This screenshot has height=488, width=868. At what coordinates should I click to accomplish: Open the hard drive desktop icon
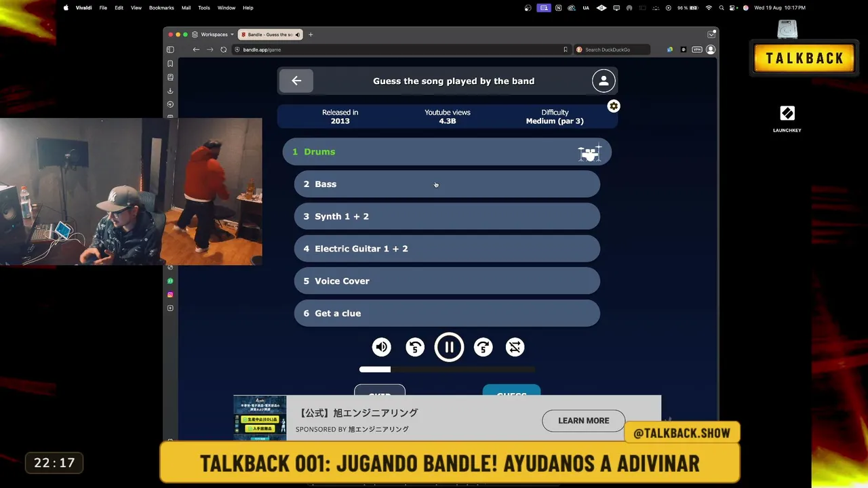click(x=787, y=29)
